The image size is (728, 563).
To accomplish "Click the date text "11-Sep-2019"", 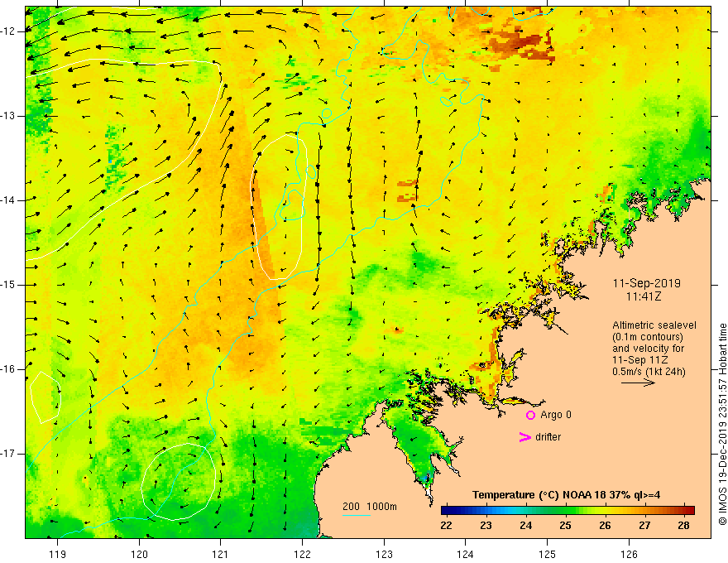I will pyautogui.click(x=646, y=283).
